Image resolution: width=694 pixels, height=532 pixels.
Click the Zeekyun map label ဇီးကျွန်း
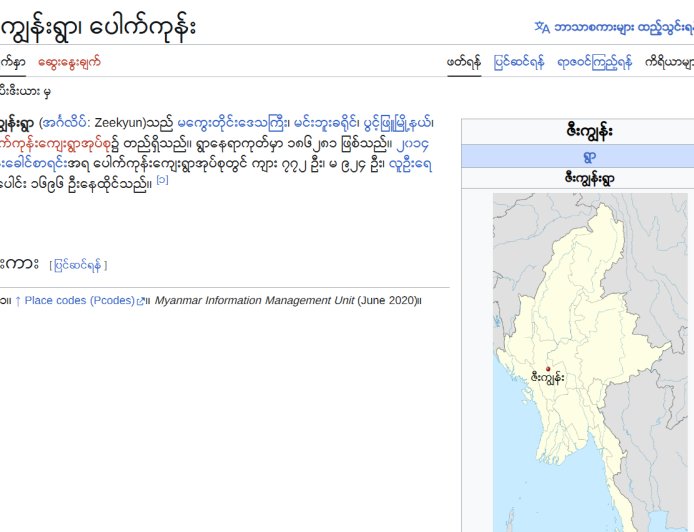(547, 378)
